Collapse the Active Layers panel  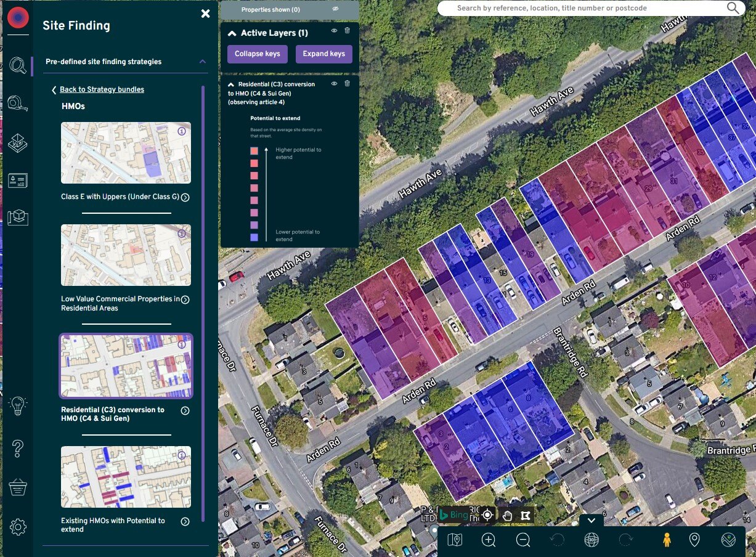(x=232, y=32)
